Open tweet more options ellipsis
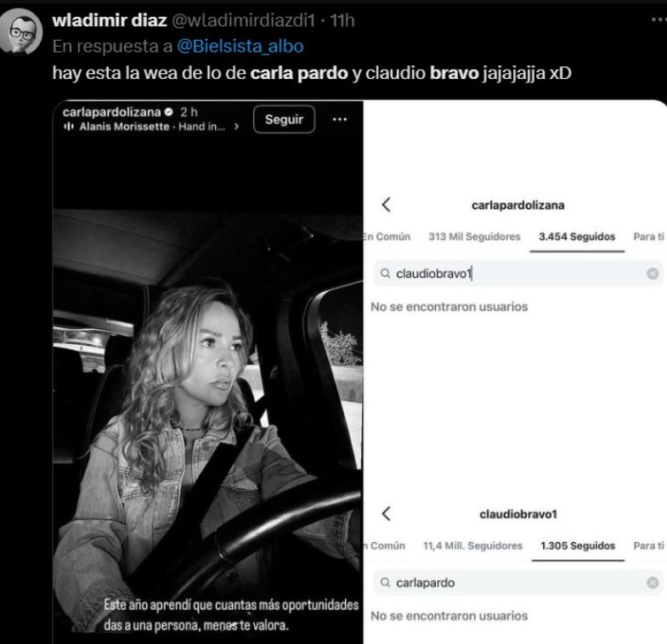 [659, 20]
